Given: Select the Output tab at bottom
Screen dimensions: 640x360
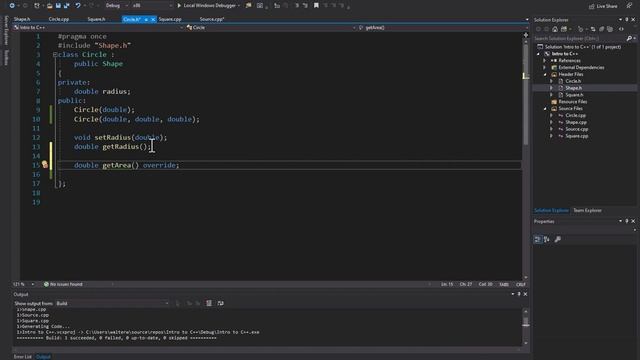Looking at the screenshot, I should coord(43,357).
